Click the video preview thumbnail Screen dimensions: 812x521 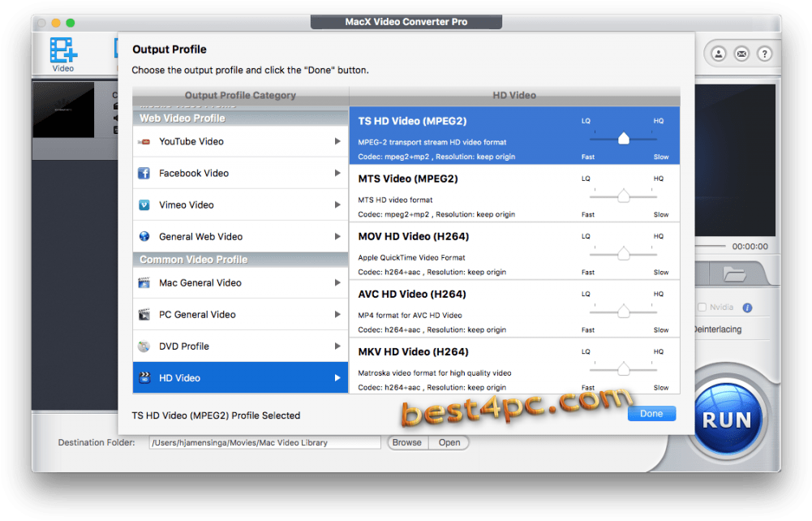click(64, 110)
